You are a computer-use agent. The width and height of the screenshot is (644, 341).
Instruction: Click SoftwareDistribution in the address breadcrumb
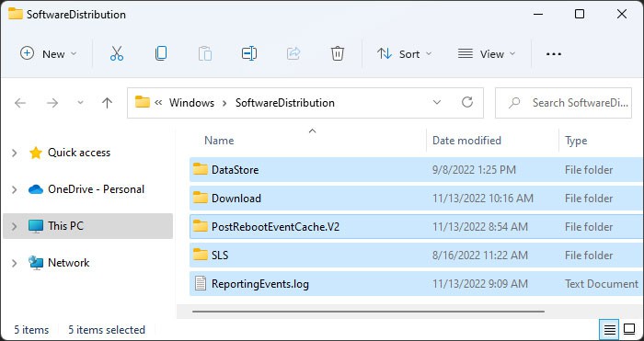[x=285, y=103]
